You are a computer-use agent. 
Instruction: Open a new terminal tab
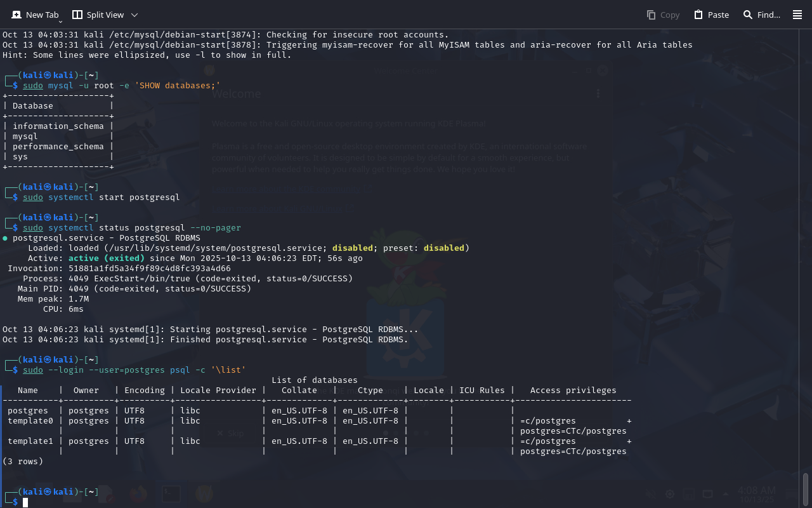click(x=35, y=15)
